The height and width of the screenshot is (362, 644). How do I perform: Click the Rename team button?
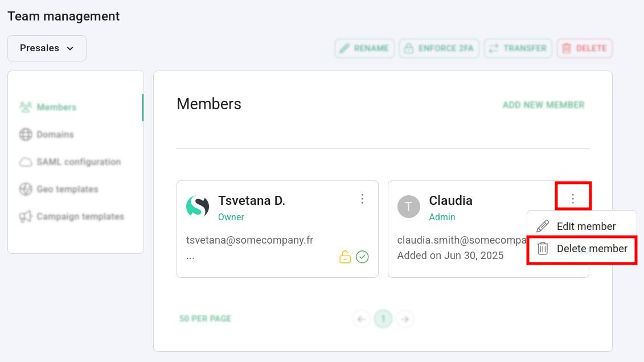coord(364,48)
